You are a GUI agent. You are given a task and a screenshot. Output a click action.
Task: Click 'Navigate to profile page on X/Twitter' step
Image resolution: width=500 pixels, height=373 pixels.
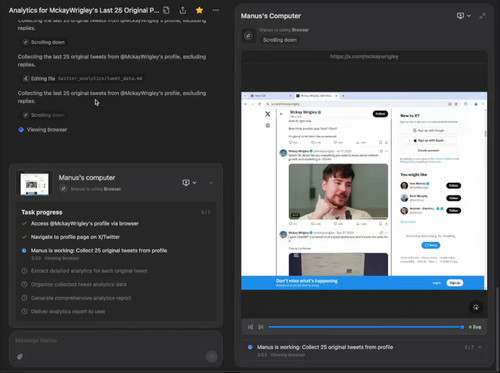[x=75, y=237]
